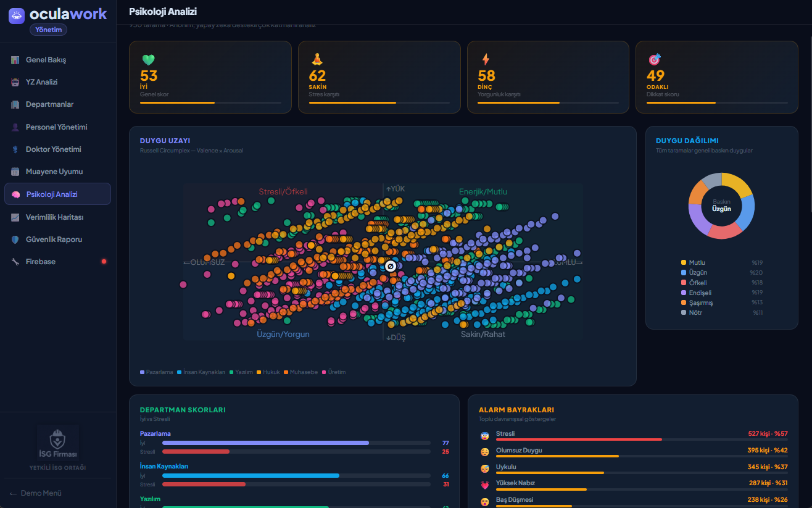Click the "Enerjik/Mutlu" quadrant label

483,191
